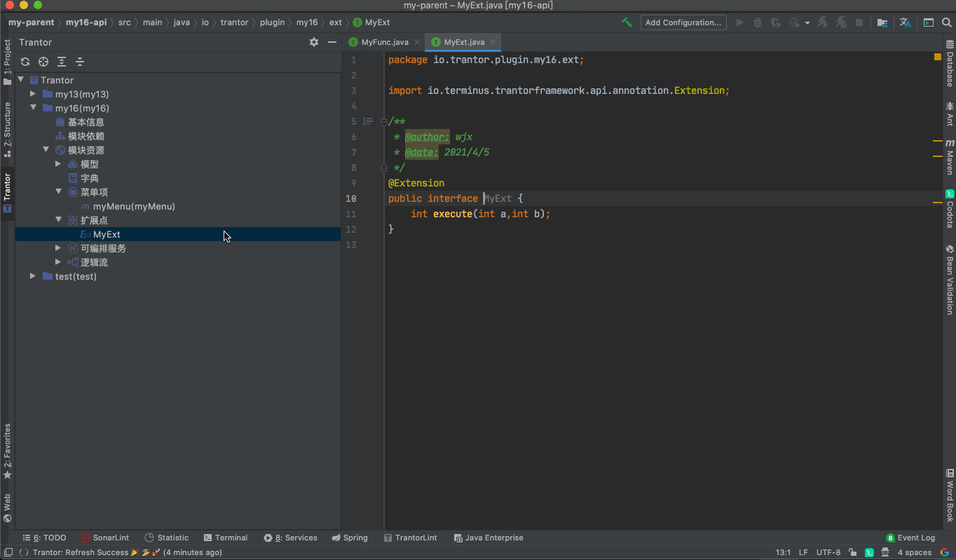The image size is (956, 560).
Task: Open the Terminal tool window
Action: click(x=226, y=538)
